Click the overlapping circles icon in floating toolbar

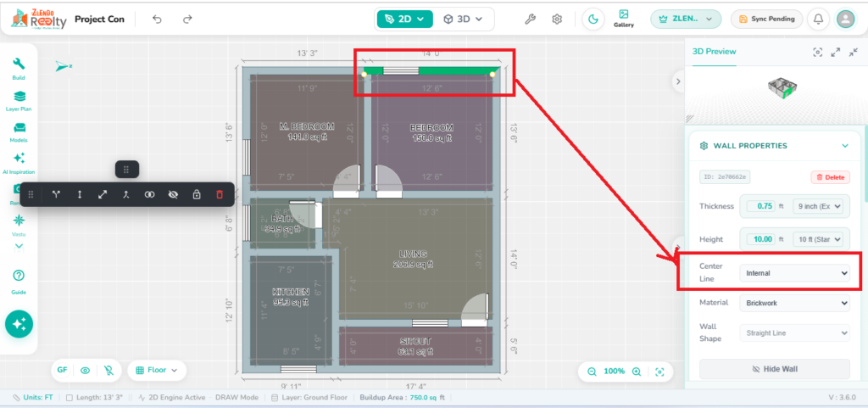click(x=149, y=194)
